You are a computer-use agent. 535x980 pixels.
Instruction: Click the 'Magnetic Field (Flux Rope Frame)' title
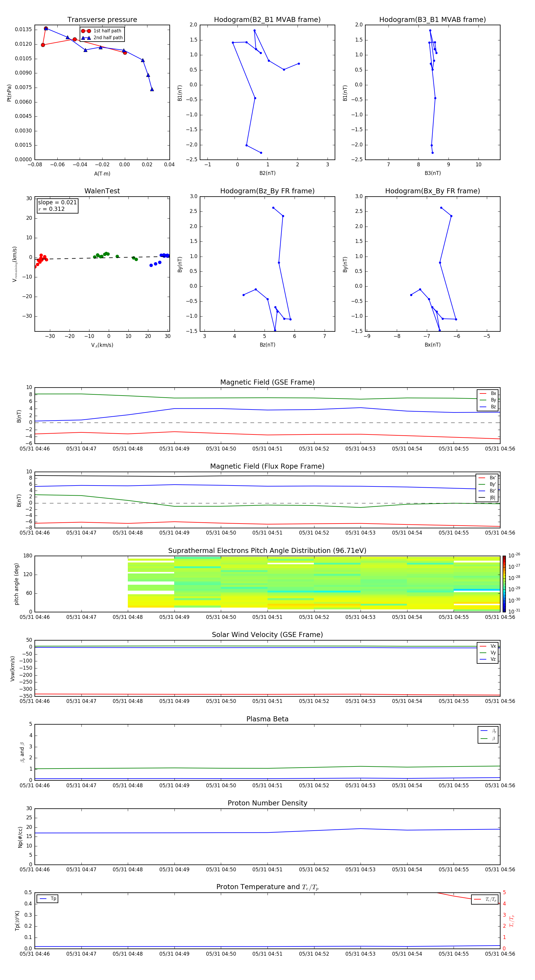267,467
